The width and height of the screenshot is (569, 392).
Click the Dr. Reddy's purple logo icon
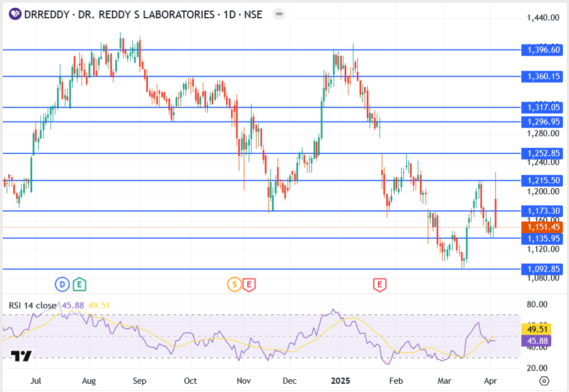(15, 14)
